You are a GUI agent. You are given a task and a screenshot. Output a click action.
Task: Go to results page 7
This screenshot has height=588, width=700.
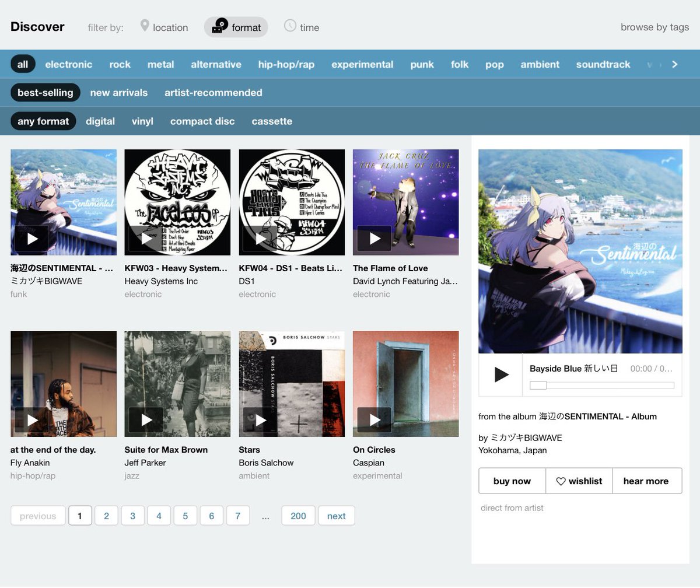(237, 516)
